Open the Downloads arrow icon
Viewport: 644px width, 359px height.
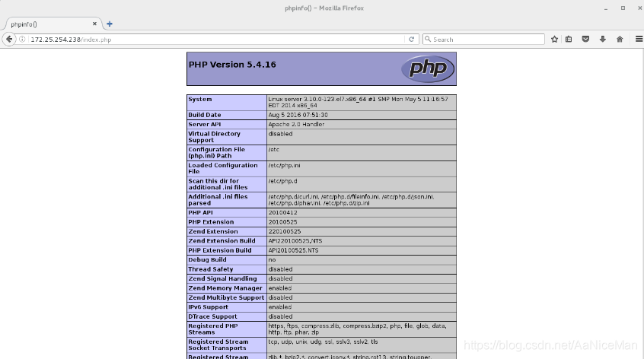[x=603, y=40]
